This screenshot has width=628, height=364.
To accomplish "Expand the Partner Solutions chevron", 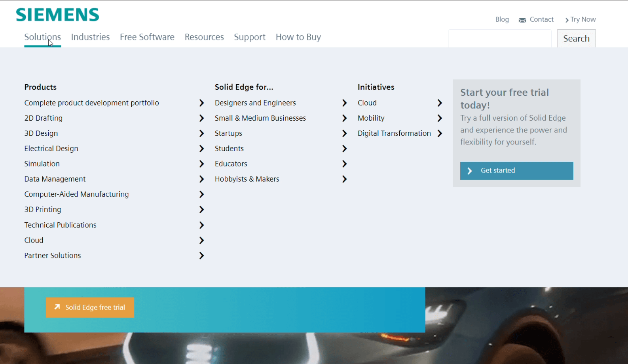I will (x=201, y=256).
